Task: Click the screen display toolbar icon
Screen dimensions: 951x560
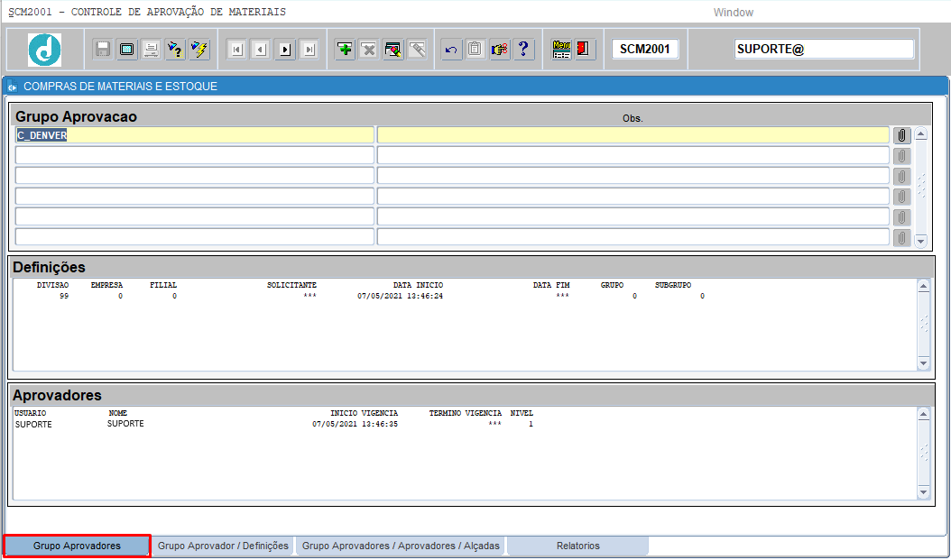Action: coord(126,49)
